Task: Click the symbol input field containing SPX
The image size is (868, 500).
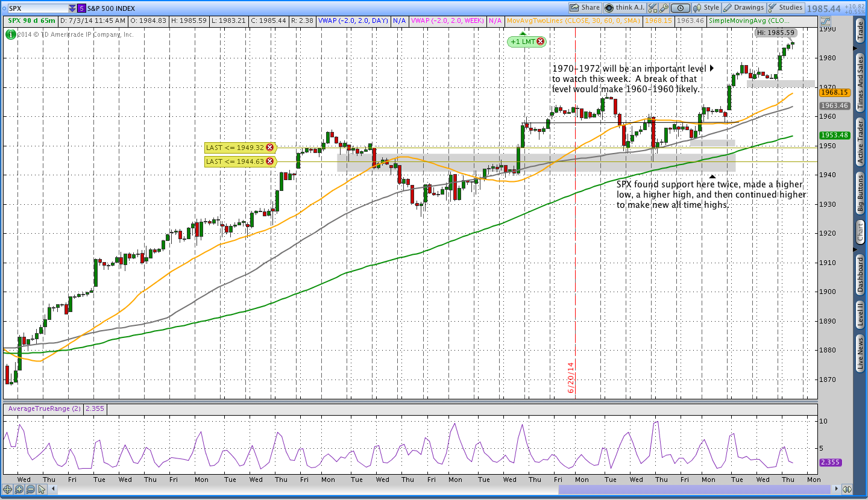Action: (x=37, y=8)
